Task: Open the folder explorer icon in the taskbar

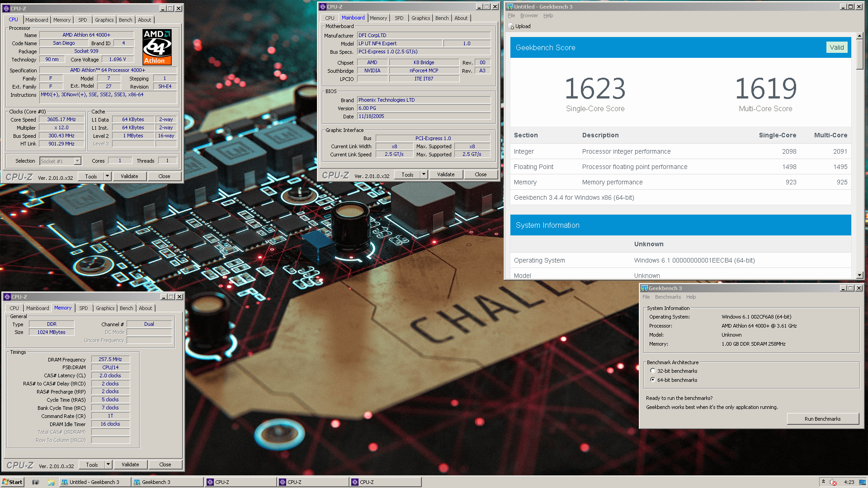Action: pyautogui.click(x=51, y=482)
